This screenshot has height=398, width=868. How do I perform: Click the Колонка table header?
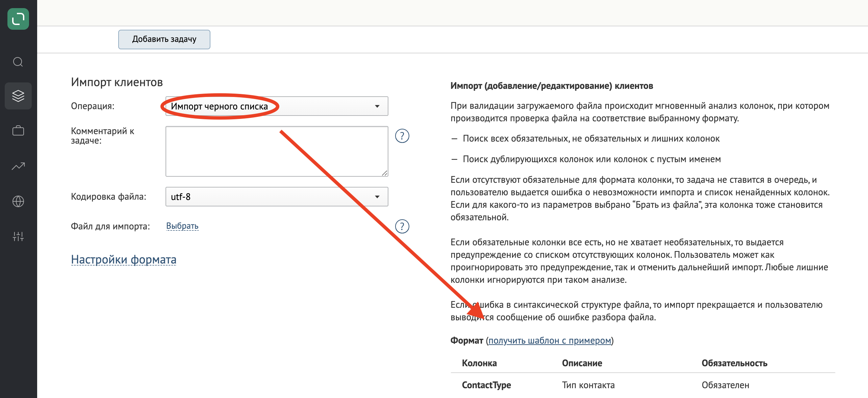click(479, 363)
